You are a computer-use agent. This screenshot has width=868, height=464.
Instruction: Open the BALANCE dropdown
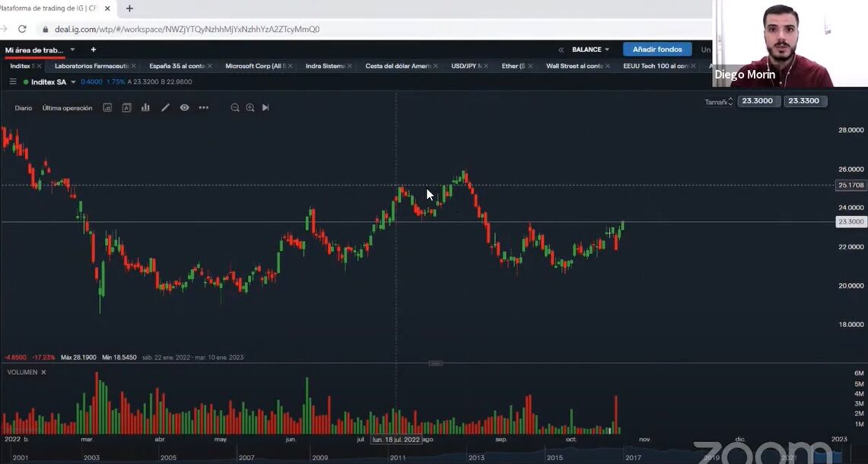tap(590, 50)
